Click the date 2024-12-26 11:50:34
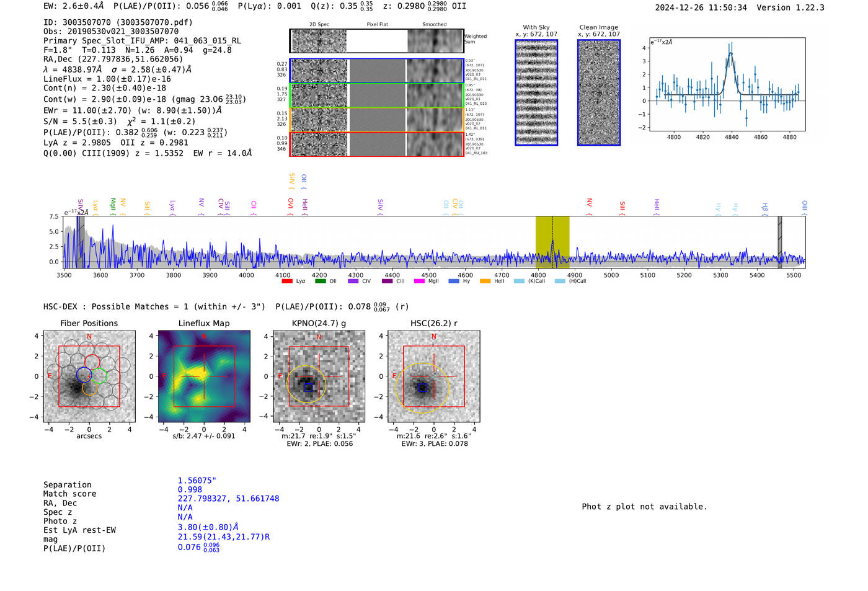 (701, 7)
